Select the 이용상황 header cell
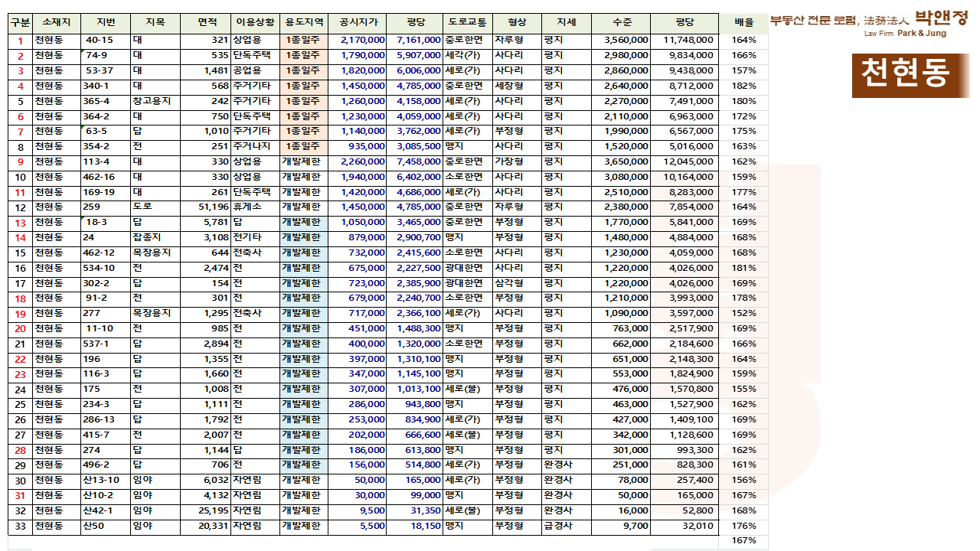Viewport: 980px width, 551px height. (x=255, y=24)
